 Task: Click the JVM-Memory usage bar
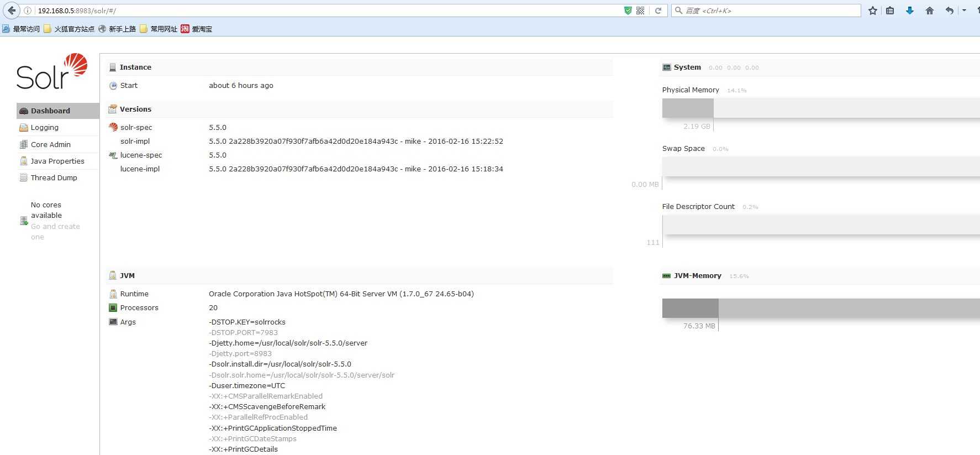(x=821, y=308)
